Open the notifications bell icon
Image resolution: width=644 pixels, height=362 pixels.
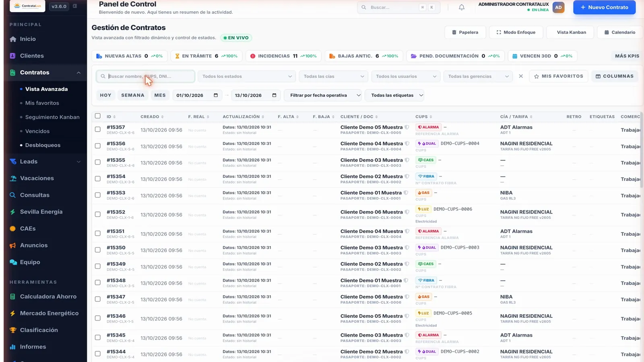pyautogui.click(x=462, y=7)
